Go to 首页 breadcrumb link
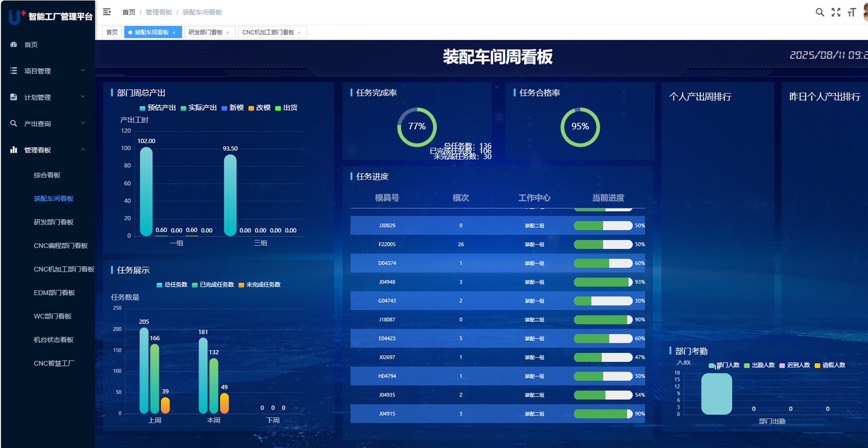 [129, 12]
